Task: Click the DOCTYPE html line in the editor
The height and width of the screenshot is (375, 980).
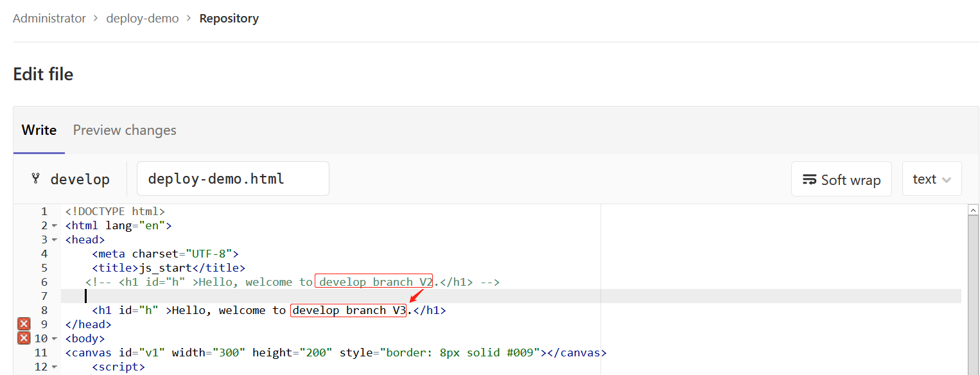Action: pos(115,211)
